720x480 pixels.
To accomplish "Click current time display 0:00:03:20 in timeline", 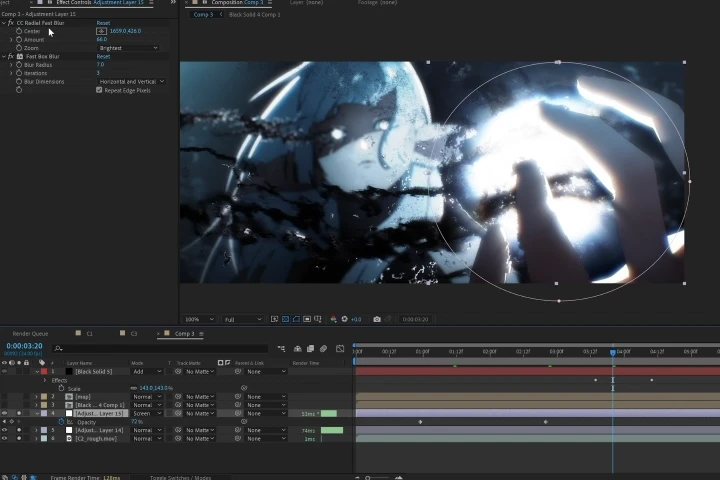I will (24, 346).
